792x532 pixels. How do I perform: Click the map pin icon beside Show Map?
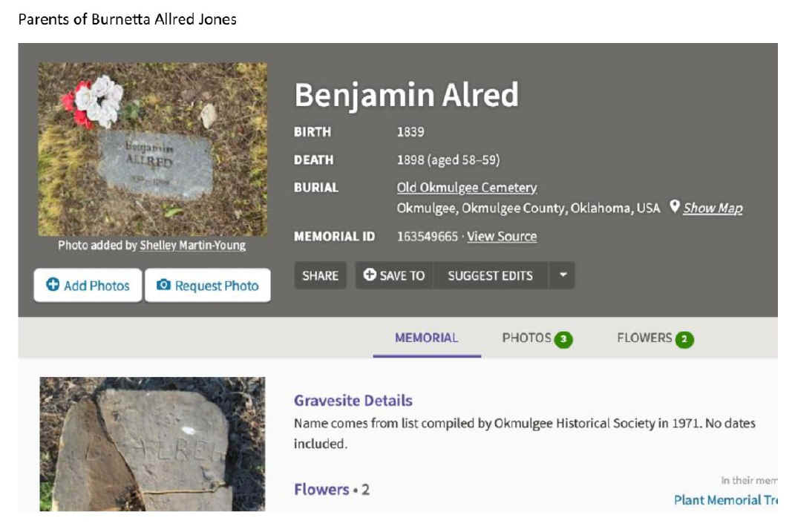coord(674,207)
